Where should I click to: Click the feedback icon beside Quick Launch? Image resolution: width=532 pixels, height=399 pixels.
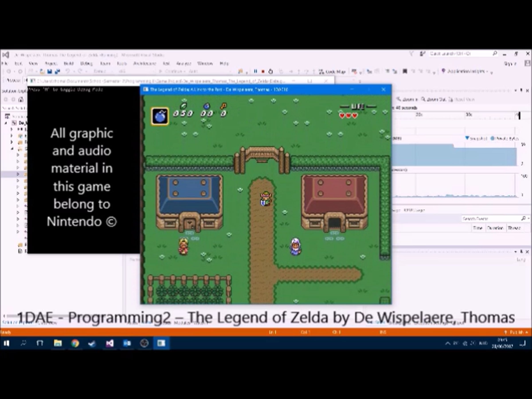[422, 54]
